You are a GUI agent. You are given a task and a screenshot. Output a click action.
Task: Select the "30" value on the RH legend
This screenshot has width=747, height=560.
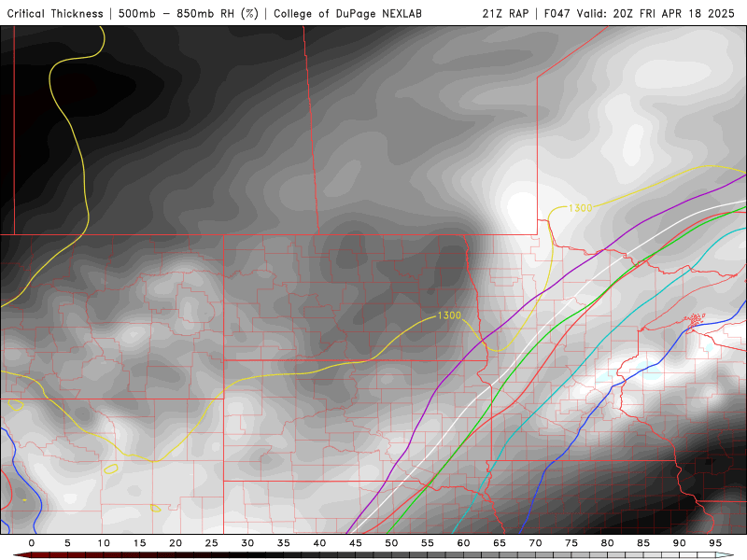click(x=247, y=543)
